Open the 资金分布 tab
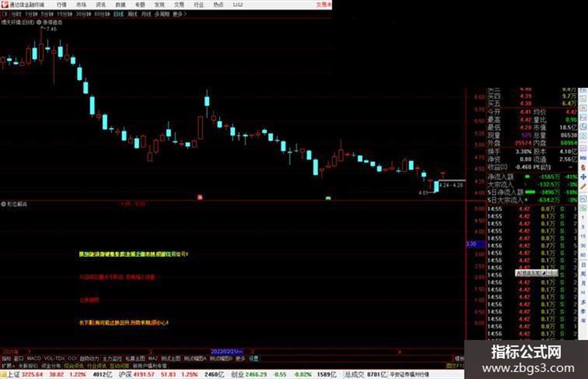The height and width of the screenshot is (379, 588). pyautogui.click(x=51, y=365)
